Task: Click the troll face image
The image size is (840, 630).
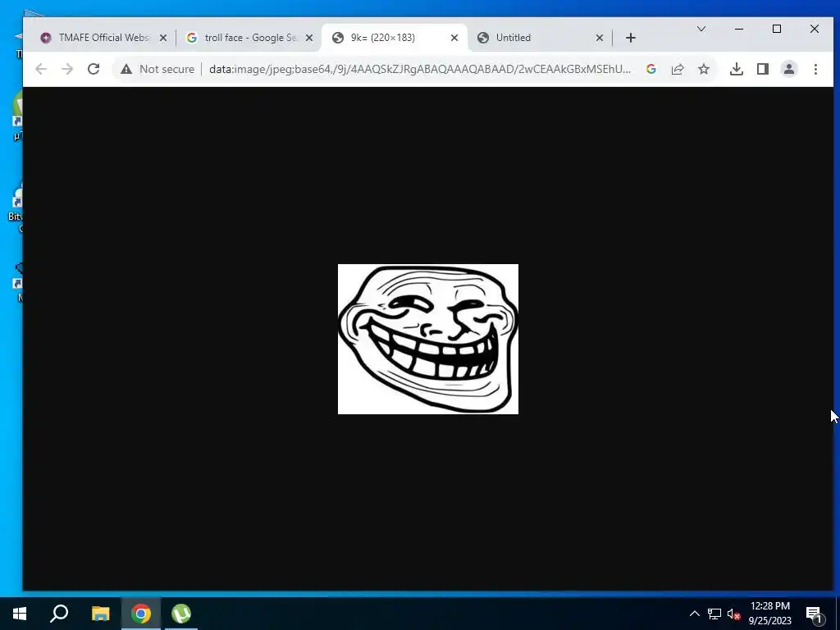Action: tap(428, 339)
